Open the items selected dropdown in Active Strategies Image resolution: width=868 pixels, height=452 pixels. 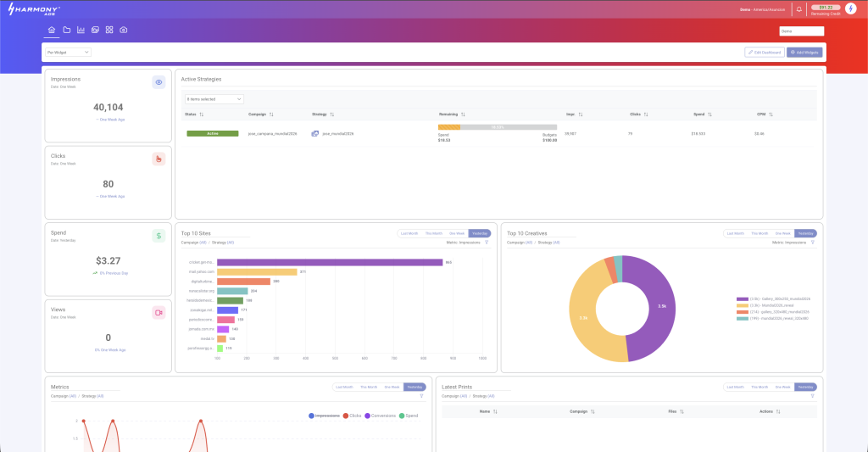pyautogui.click(x=214, y=99)
